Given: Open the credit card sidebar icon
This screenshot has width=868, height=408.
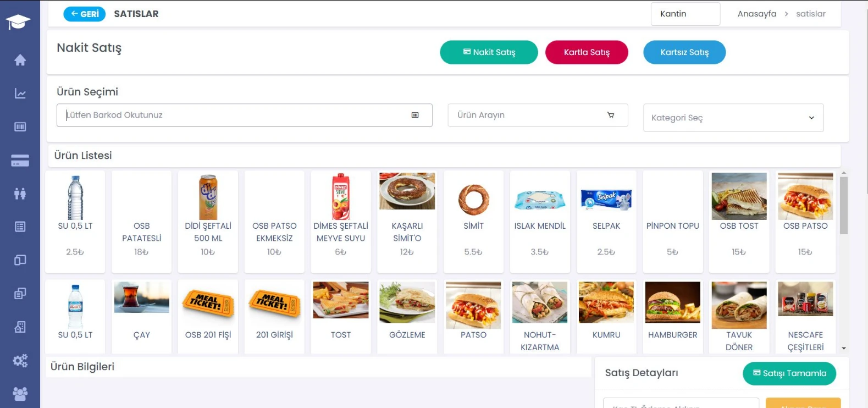Looking at the screenshot, I should click(20, 161).
